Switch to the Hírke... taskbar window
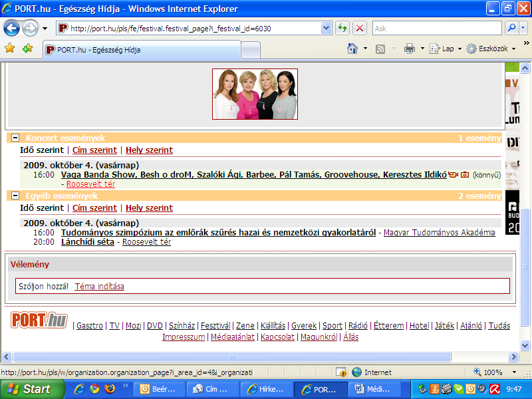This screenshot has height=399, width=532. (x=267, y=389)
